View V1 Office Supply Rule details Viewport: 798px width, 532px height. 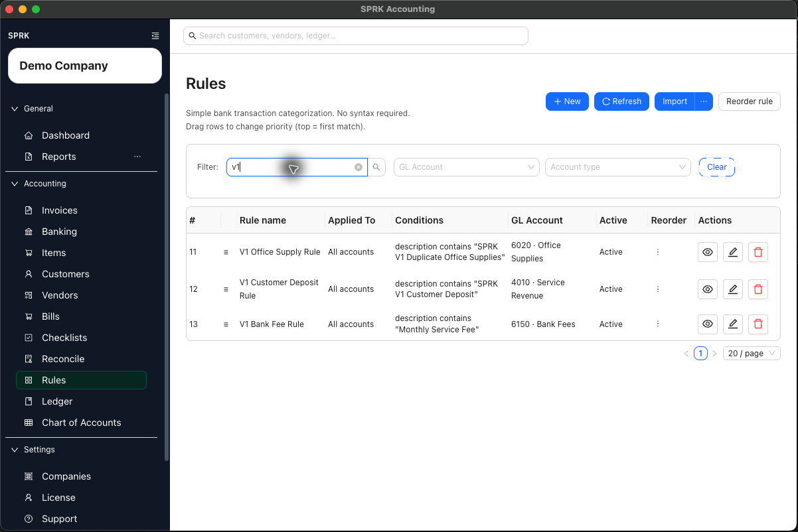[x=708, y=252]
